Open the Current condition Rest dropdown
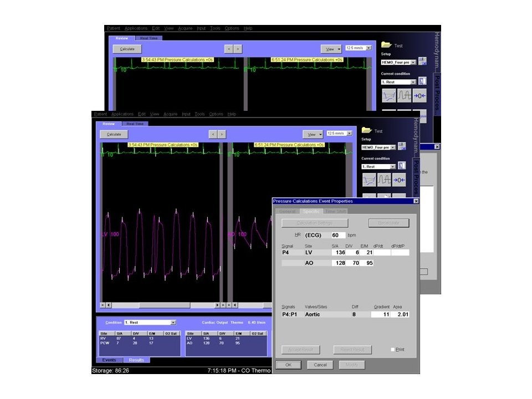Viewport: 532px width, 399px height. tap(393, 166)
